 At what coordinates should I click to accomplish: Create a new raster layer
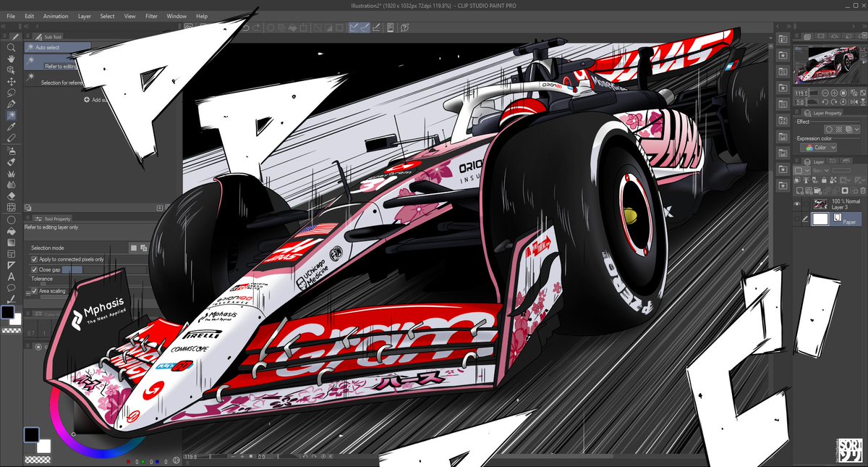point(800,190)
